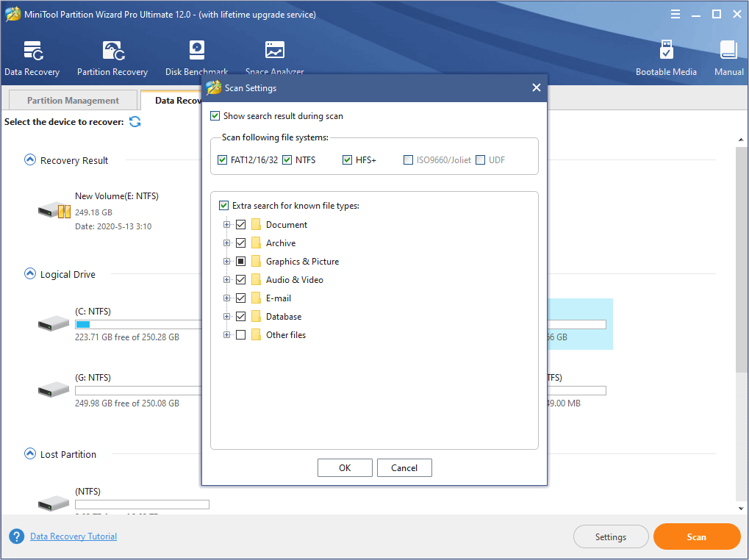Check the Graphics & Picture checkbox

tap(241, 261)
